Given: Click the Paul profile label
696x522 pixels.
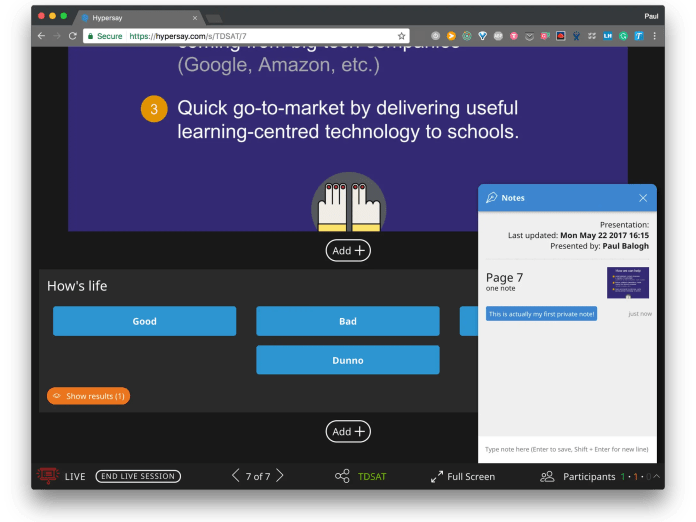Looking at the screenshot, I should [651, 16].
